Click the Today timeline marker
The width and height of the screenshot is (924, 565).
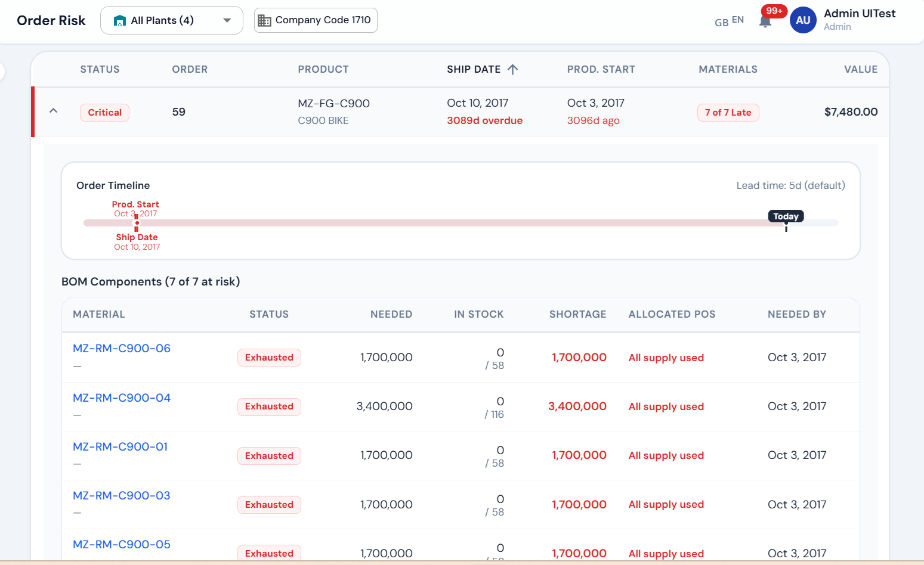pos(786,216)
